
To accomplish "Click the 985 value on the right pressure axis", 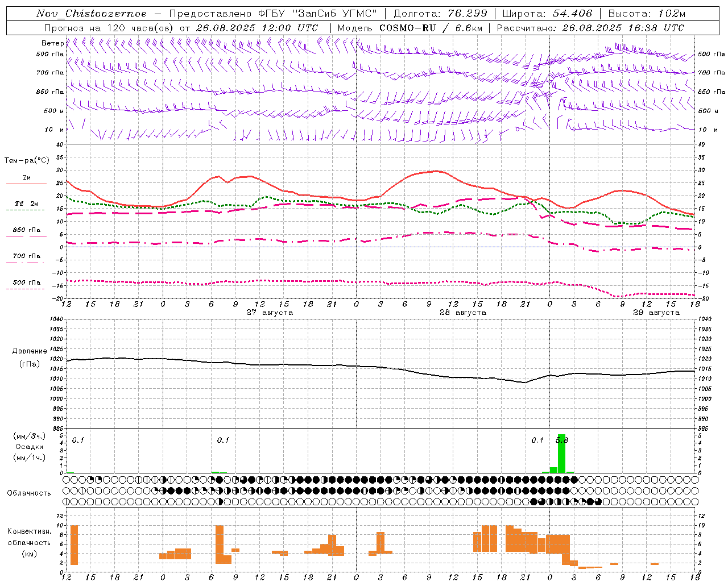I will (704, 429).
